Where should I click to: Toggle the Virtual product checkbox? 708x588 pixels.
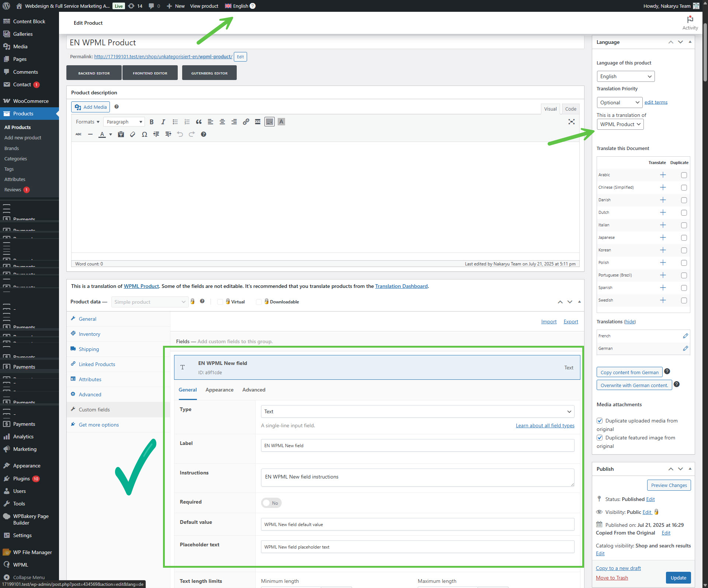click(220, 302)
